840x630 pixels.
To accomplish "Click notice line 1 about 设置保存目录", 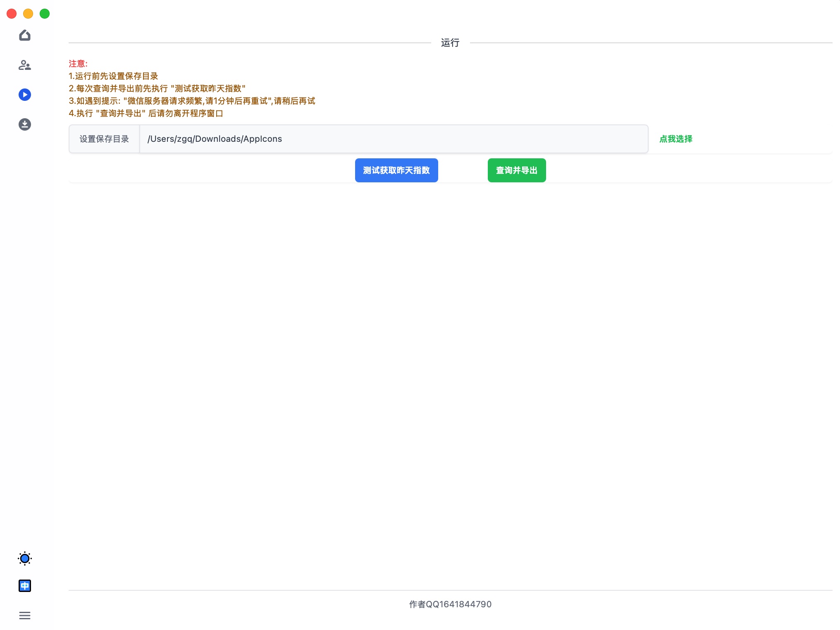I will coord(113,76).
